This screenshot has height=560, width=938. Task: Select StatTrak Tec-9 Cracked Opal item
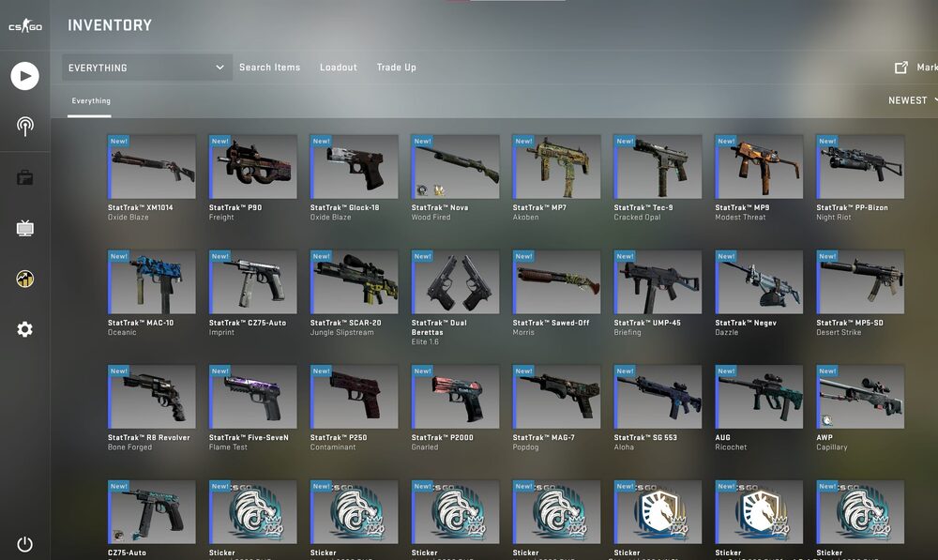click(x=658, y=166)
